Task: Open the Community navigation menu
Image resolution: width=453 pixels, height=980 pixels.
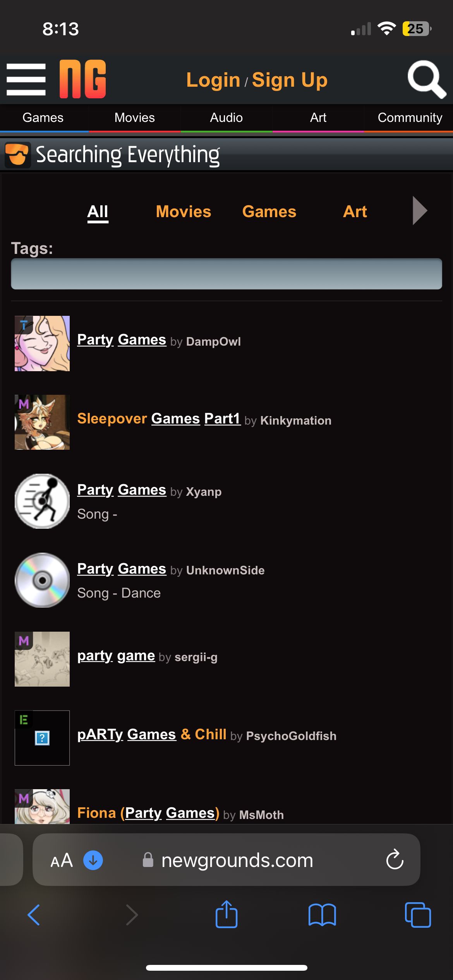Action: [x=410, y=118]
